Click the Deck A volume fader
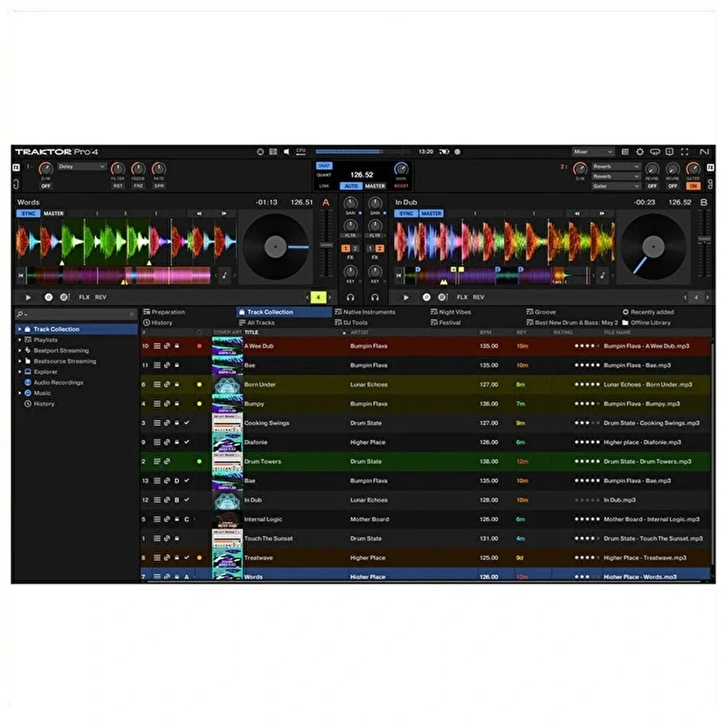 [325, 245]
